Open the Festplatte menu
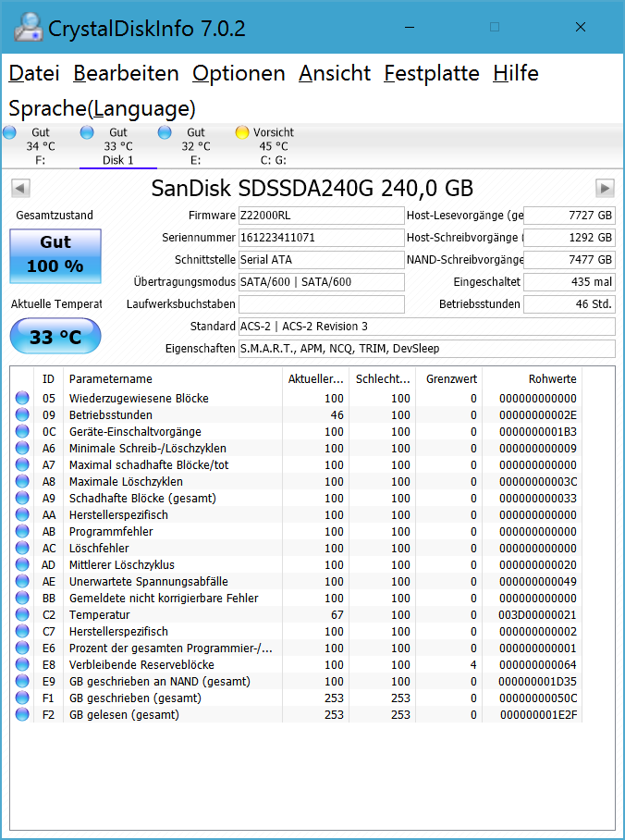Viewport: 625px width, 840px height. pos(432,73)
